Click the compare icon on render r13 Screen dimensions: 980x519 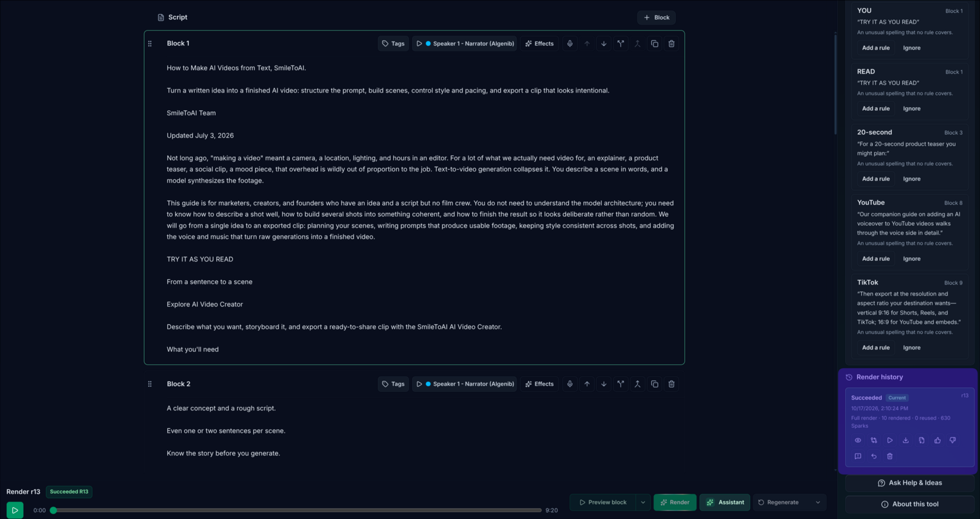[874, 440]
